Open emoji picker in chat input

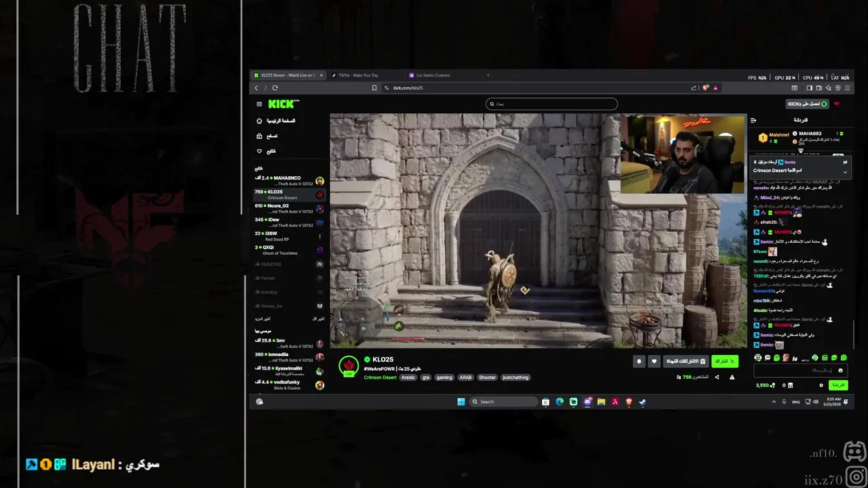840,370
